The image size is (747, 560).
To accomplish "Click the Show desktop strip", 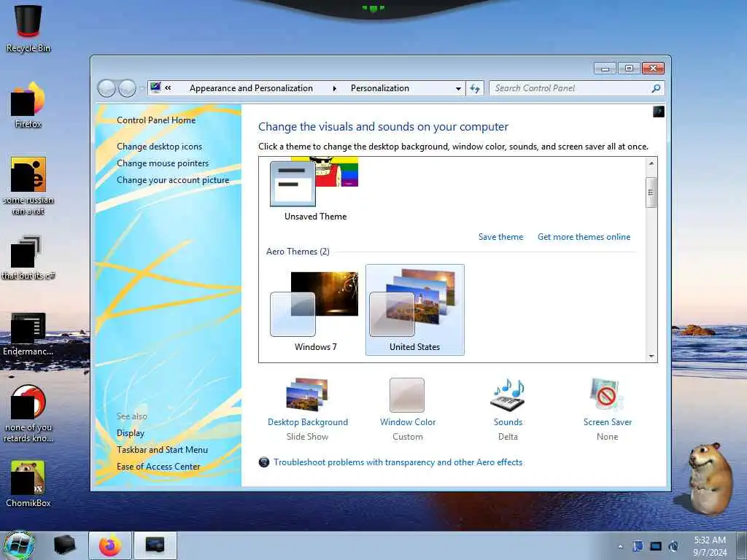I will (x=741, y=545).
